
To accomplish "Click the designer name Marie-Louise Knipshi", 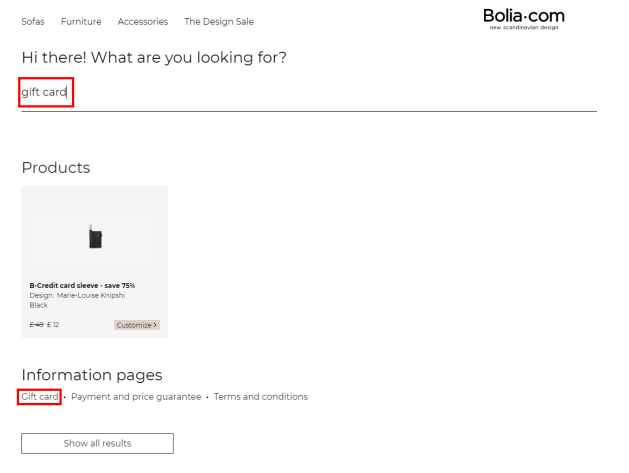I will coord(77,295).
